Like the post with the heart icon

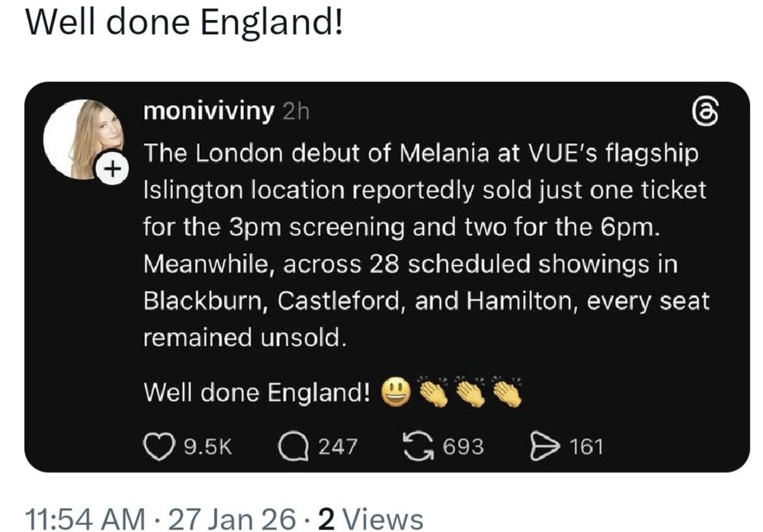point(157,446)
